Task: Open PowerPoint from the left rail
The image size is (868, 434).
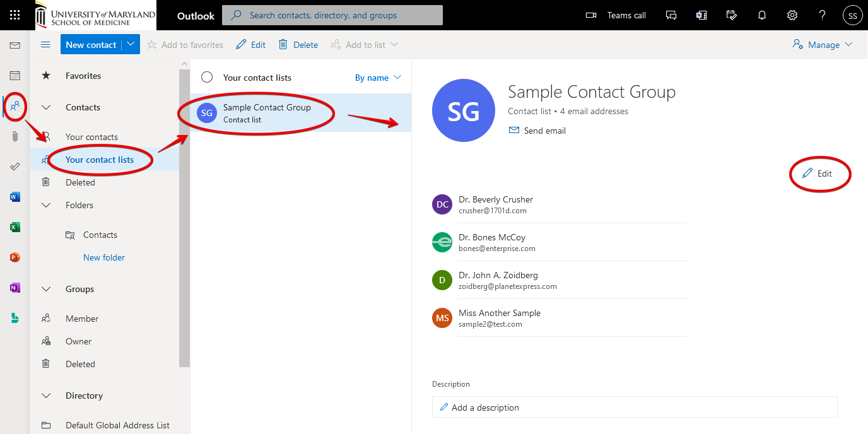Action: click(x=15, y=257)
